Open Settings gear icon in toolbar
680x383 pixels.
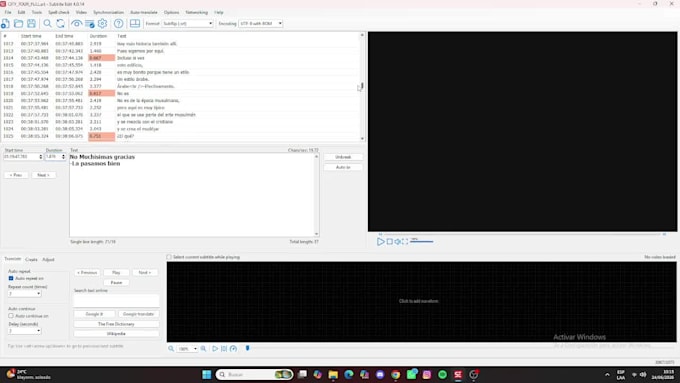102,23
